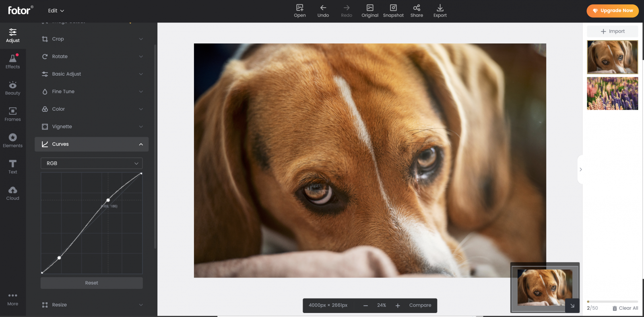This screenshot has height=317, width=644.
Task: Click the Upgrade Now button
Action: [612, 11]
